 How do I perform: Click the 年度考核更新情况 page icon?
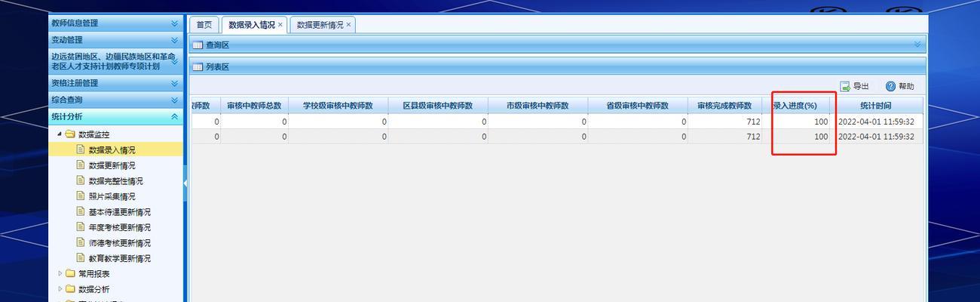[x=81, y=227]
